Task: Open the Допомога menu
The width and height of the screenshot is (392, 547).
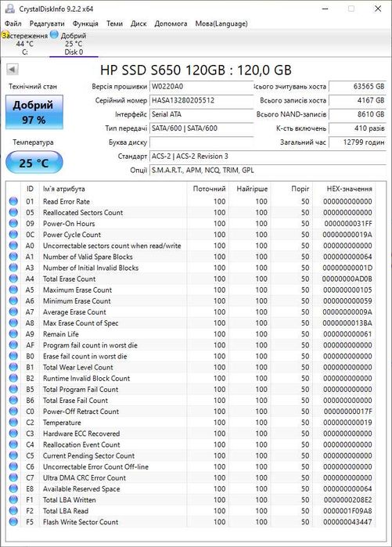Action: coord(171,23)
